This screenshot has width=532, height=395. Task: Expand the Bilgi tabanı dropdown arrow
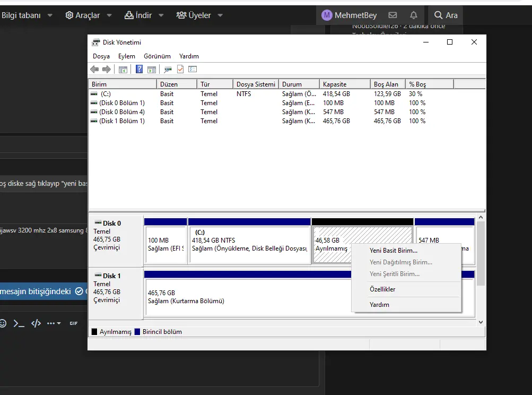[50, 15]
